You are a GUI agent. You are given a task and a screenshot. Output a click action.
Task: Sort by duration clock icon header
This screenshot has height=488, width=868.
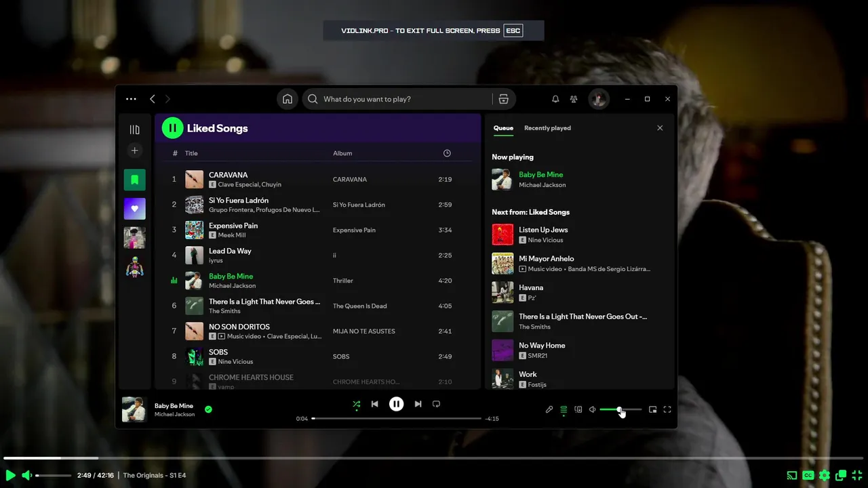(447, 153)
